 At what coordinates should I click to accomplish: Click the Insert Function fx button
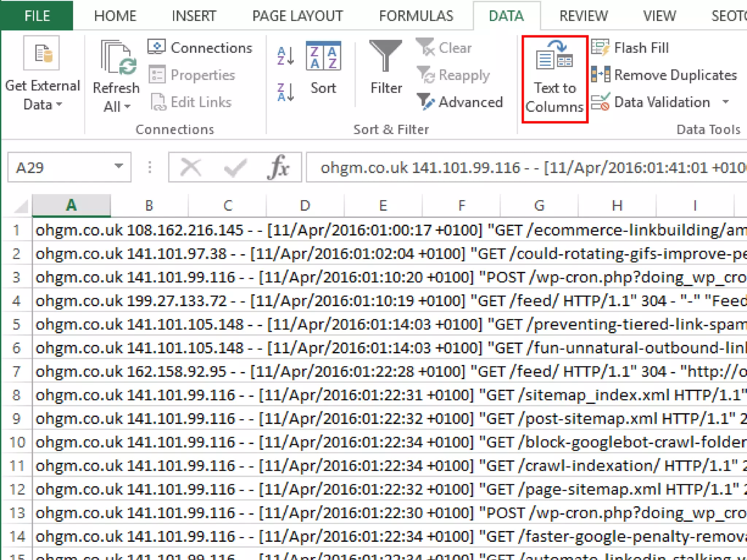pos(278,168)
